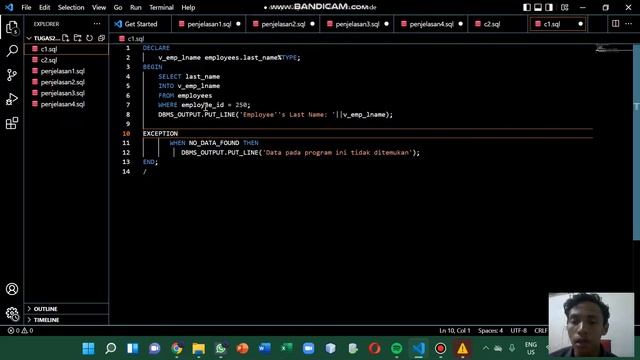
Task: Open the Selection menu
Action: pos(71,7)
